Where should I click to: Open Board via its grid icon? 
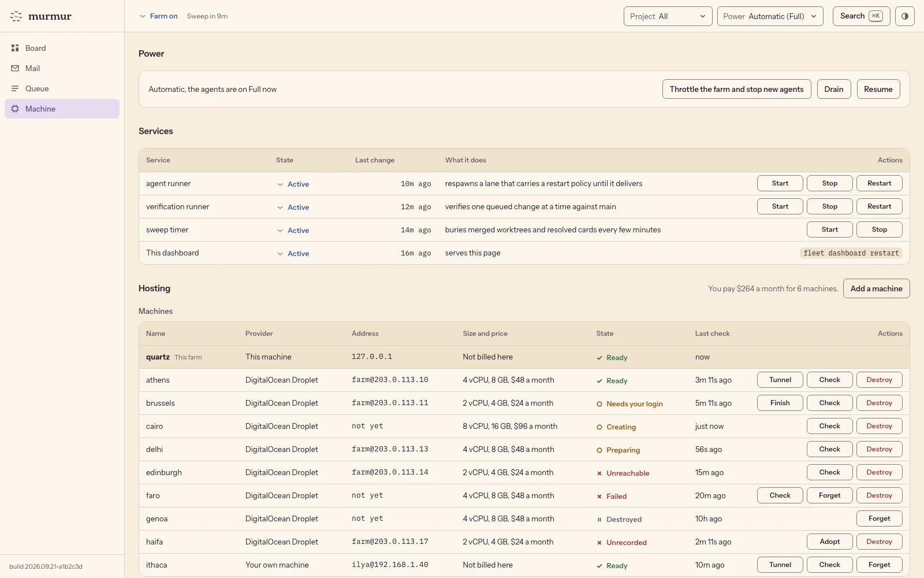[x=15, y=48]
